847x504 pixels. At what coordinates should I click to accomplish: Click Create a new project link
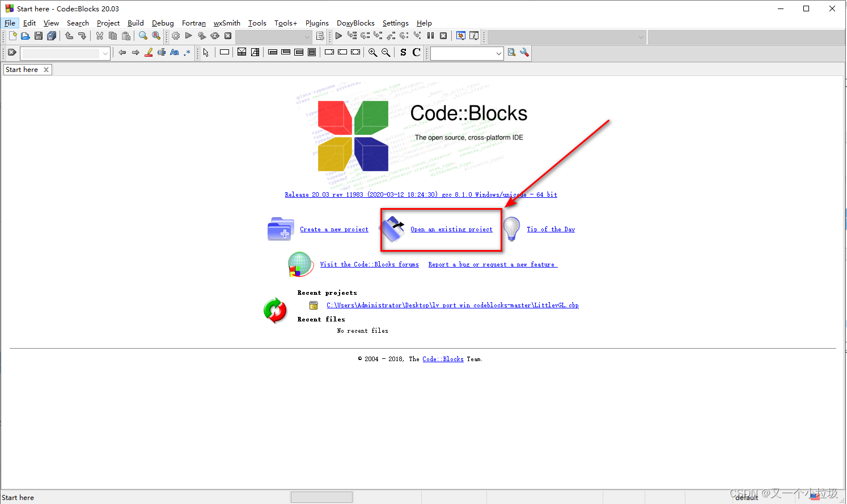coord(334,230)
